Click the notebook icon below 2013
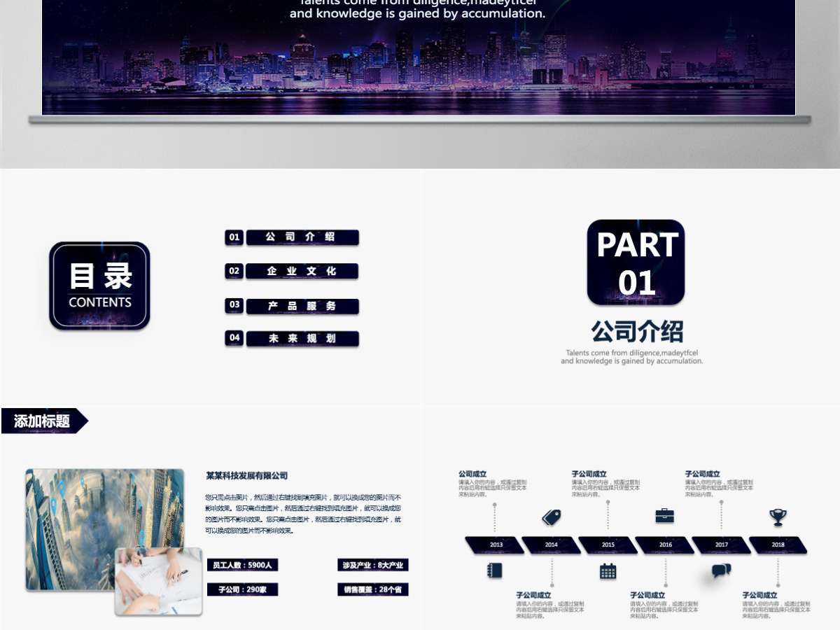The height and width of the screenshot is (630, 840). (495, 570)
